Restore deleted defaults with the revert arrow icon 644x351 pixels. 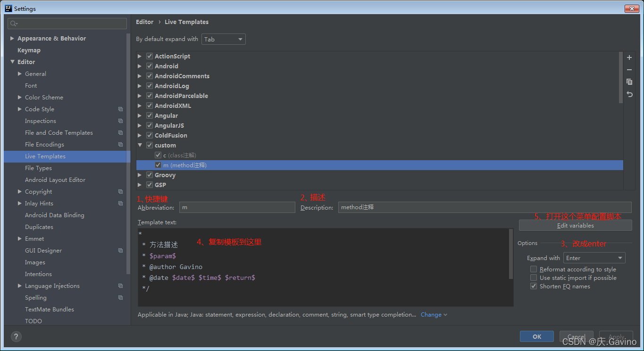[629, 94]
